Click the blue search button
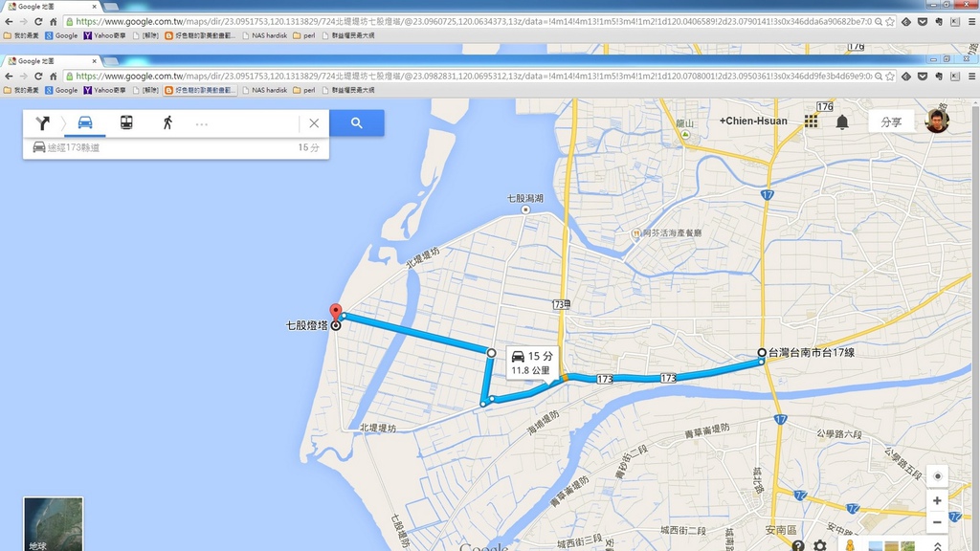 tap(356, 123)
